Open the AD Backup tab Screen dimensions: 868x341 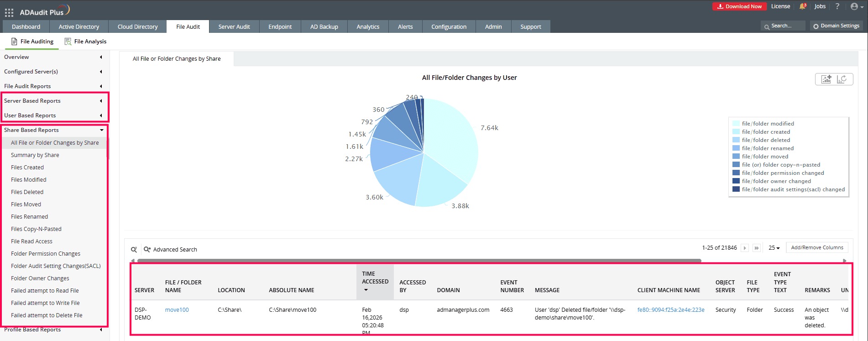click(x=324, y=26)
